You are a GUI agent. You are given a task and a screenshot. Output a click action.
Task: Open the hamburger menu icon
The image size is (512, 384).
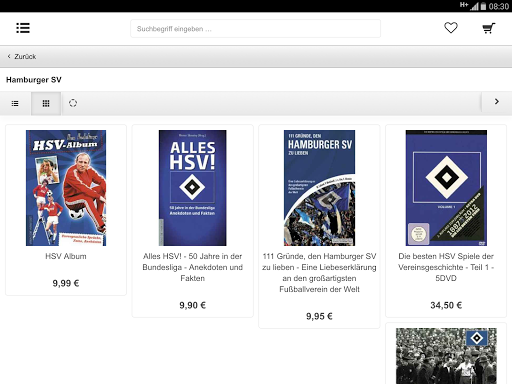click(23, 28)
